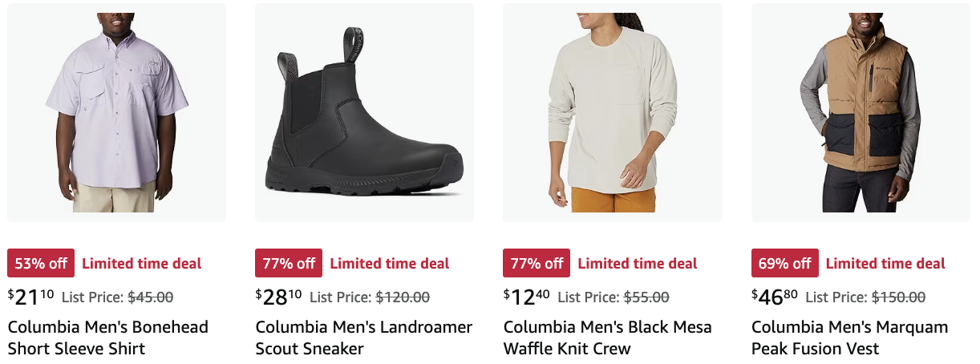
Task: Click the $55.00 list price
Action: pyautogui.click(x=646, y=297)
